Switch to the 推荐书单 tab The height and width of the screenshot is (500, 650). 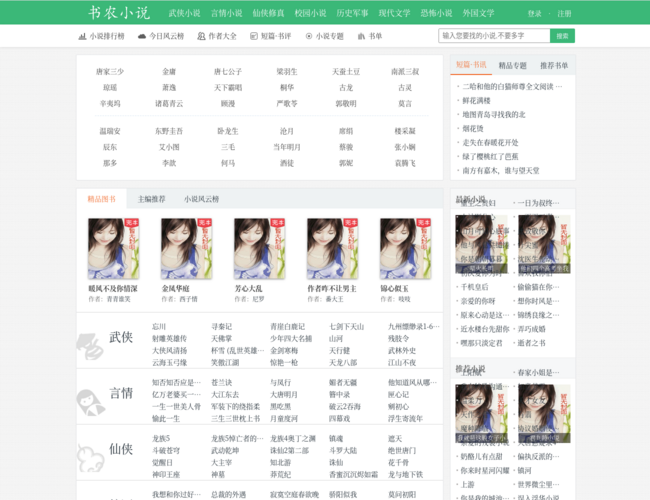(x=554, y=66)
